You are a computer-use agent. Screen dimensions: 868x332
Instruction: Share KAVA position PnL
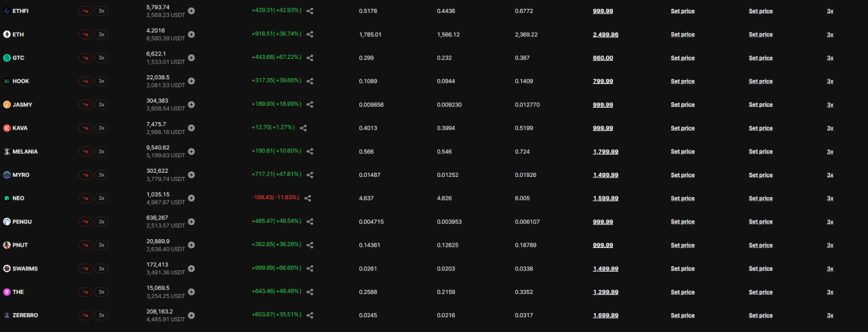pos(303,128)
